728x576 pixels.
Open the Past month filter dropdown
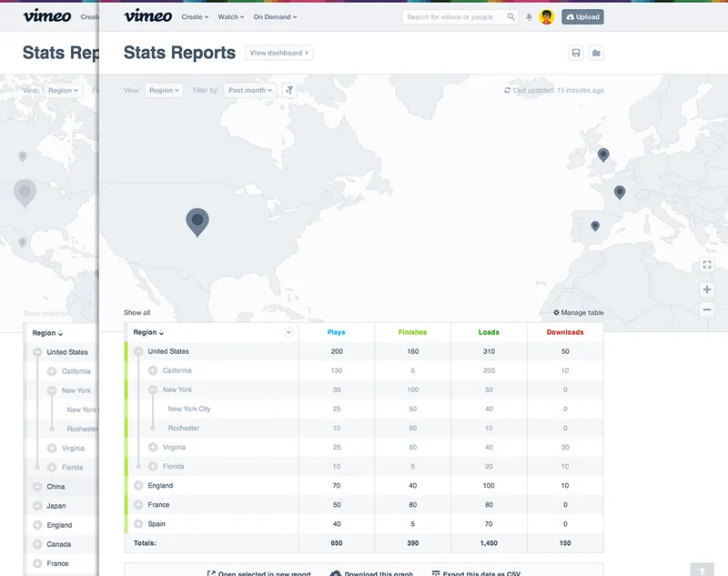[250, 90]
